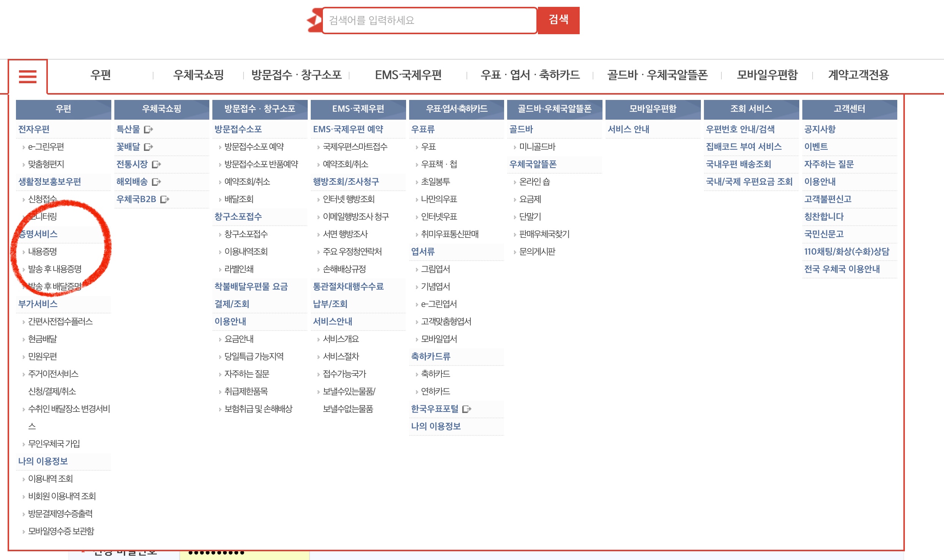The width and height of the screenshot is (944, 560).
Task: Open 방문접수소포 예약 sub-item
Action: (254, 147)
